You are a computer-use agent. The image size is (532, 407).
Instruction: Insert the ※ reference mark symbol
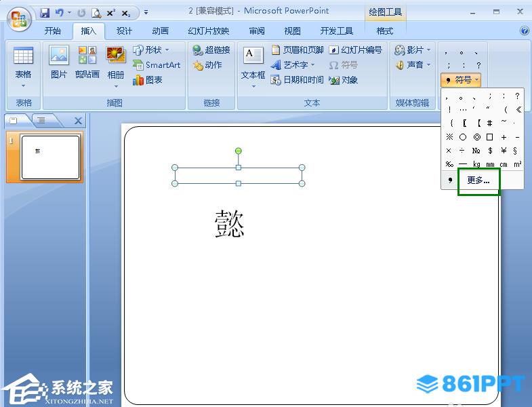pyautogui.click(x=449, y=137)
